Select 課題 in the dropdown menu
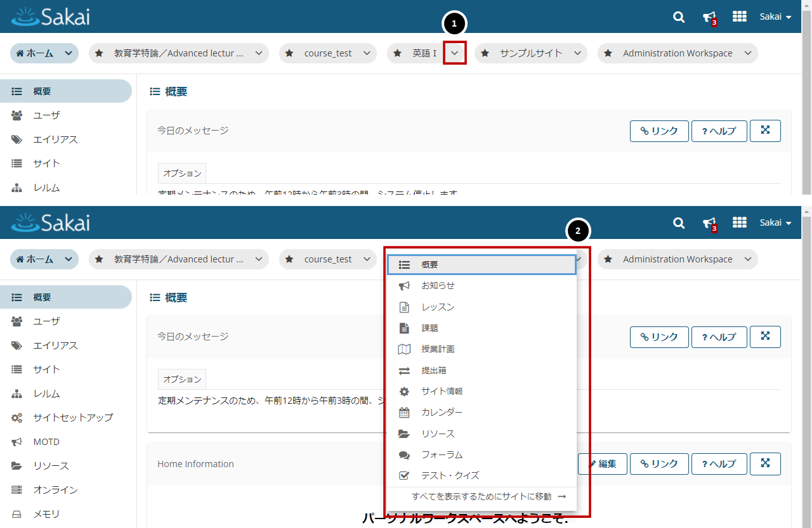 tap(481, 328)
